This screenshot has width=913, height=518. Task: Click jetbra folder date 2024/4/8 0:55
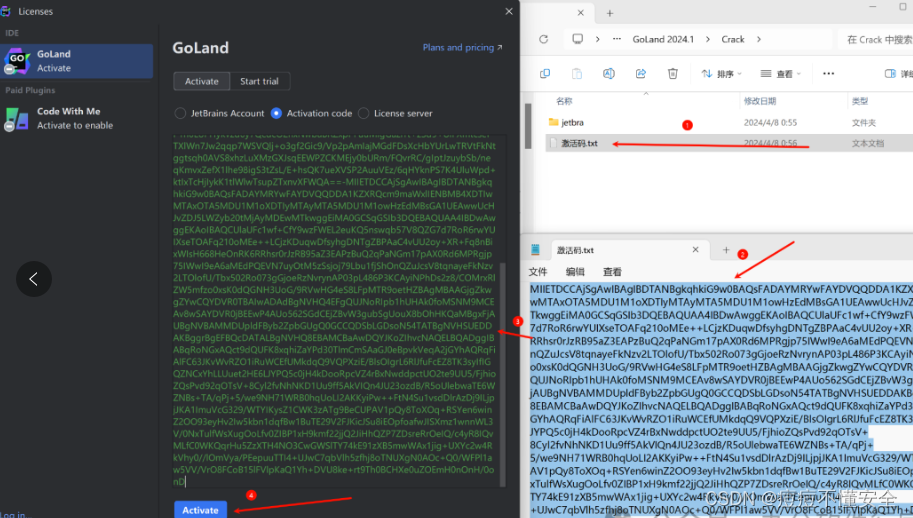click(x=770, y=123)
